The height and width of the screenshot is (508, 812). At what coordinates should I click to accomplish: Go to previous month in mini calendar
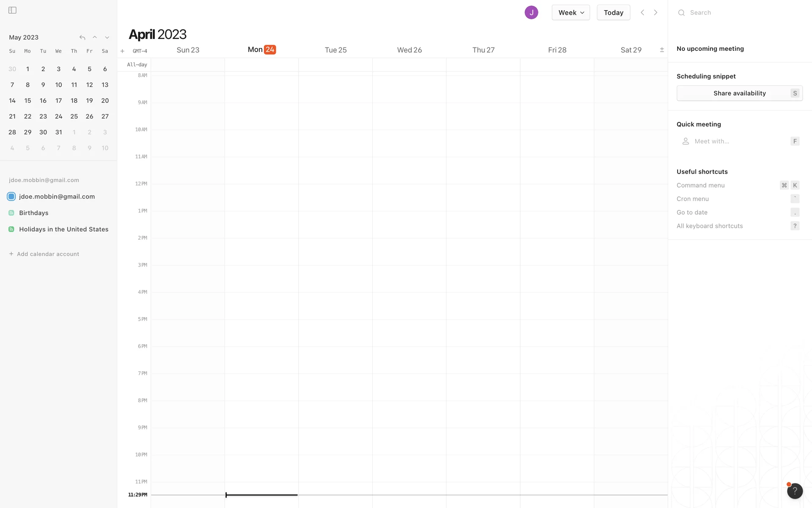tap(95, 37)
